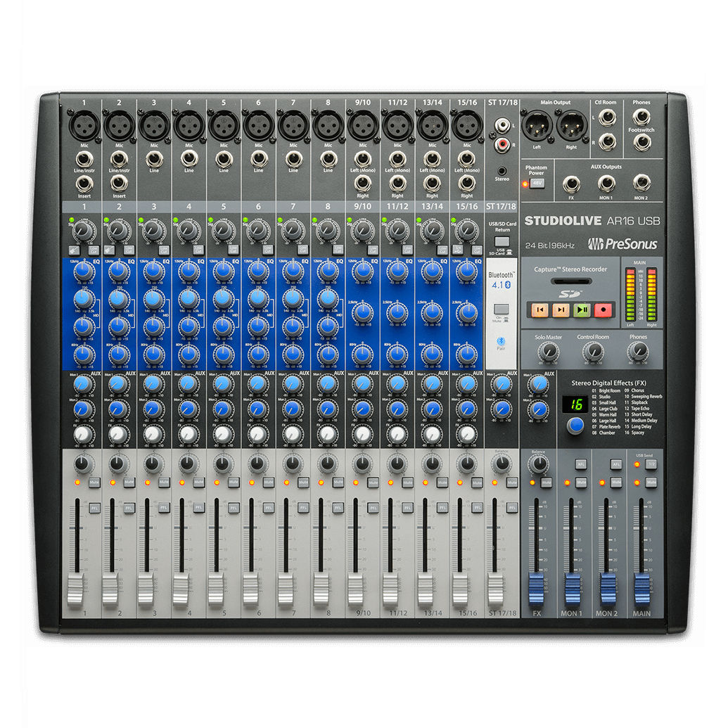The height and width of the screenshot is (728, 728).
Task: Click the SD logo above the transport controls
Action: pos(569,294)
